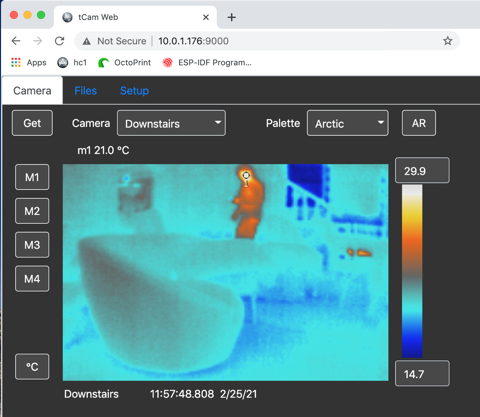Expand the Camera Downstairs dropdown
Screen dimensions: 480x417
pos(171,123)
